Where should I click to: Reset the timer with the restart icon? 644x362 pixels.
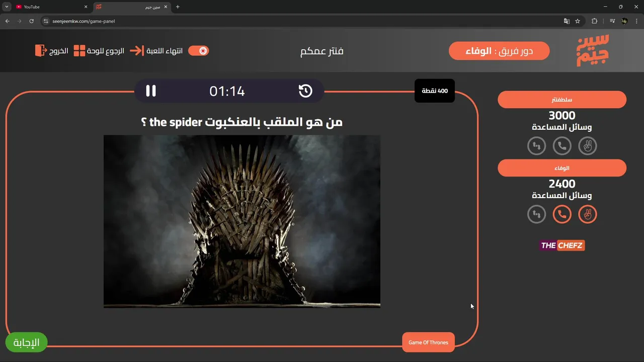point(305,91)
